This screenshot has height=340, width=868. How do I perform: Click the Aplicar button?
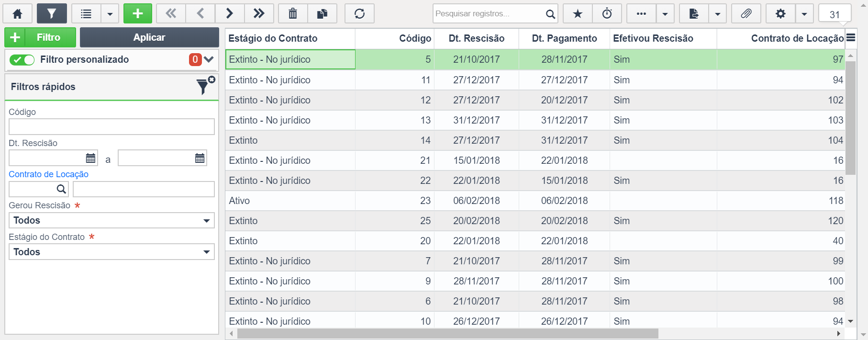click(149, 37)
